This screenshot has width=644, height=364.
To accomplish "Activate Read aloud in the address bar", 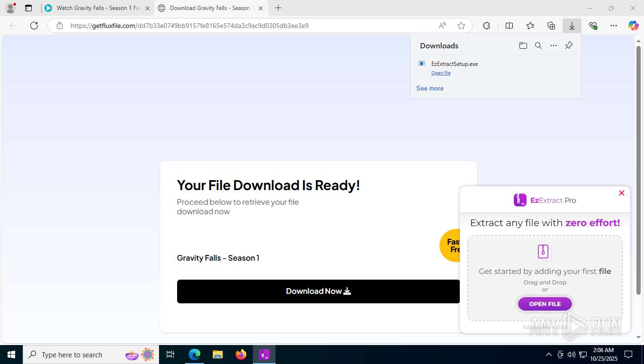I will (442, 26).
